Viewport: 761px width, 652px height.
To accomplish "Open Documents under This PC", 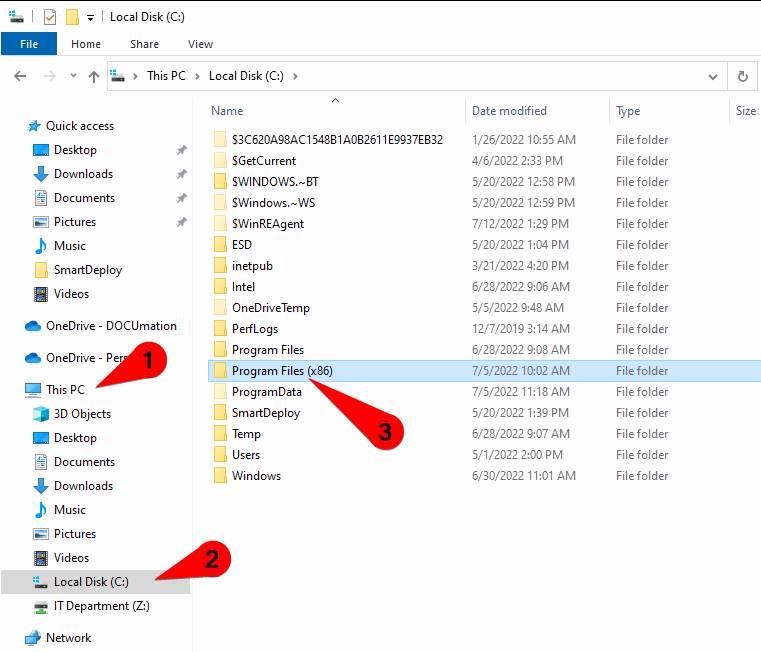I will [84, 462].
